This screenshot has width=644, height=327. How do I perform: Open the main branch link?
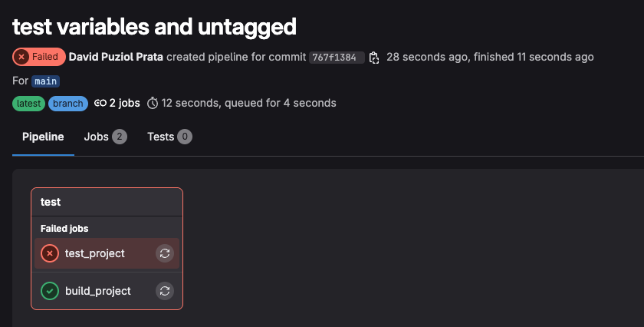pos(46,81)
